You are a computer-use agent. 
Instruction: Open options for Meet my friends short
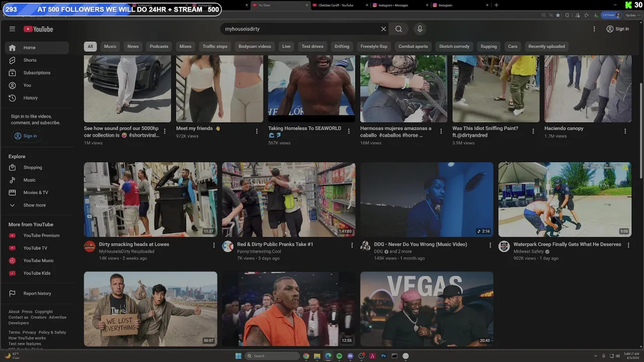257,131
